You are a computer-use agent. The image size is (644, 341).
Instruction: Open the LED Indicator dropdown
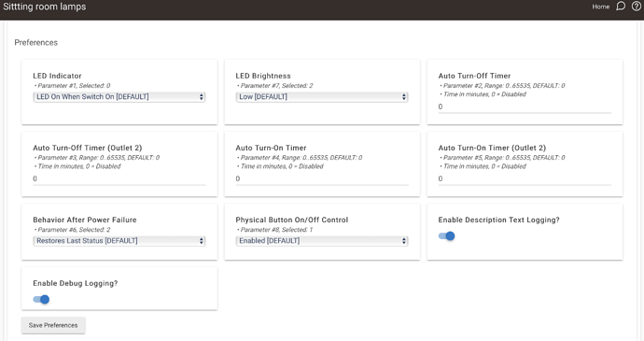click(x=119, y=96)
